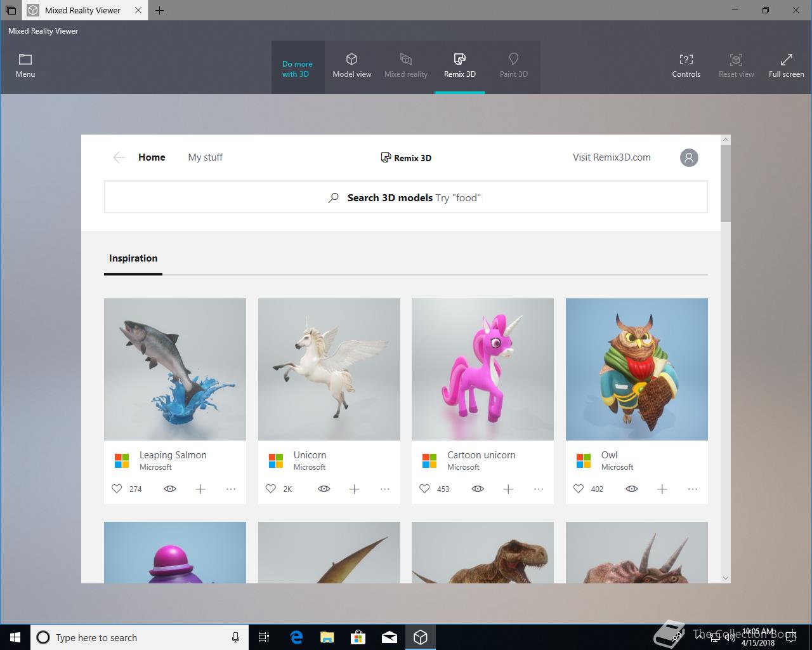Open more options for Leaping Salmon
Image resolution: width=812 pixels, height=650 pixels.
coord(231,489)
